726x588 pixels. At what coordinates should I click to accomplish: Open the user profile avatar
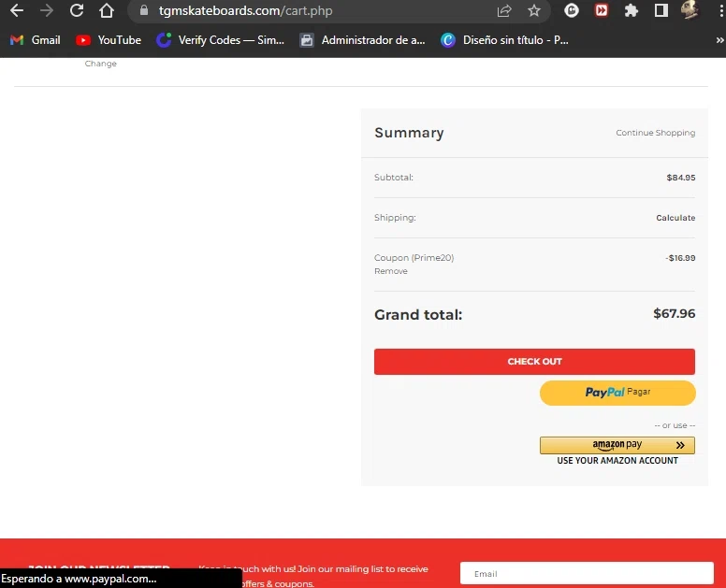tap(690, 9)
